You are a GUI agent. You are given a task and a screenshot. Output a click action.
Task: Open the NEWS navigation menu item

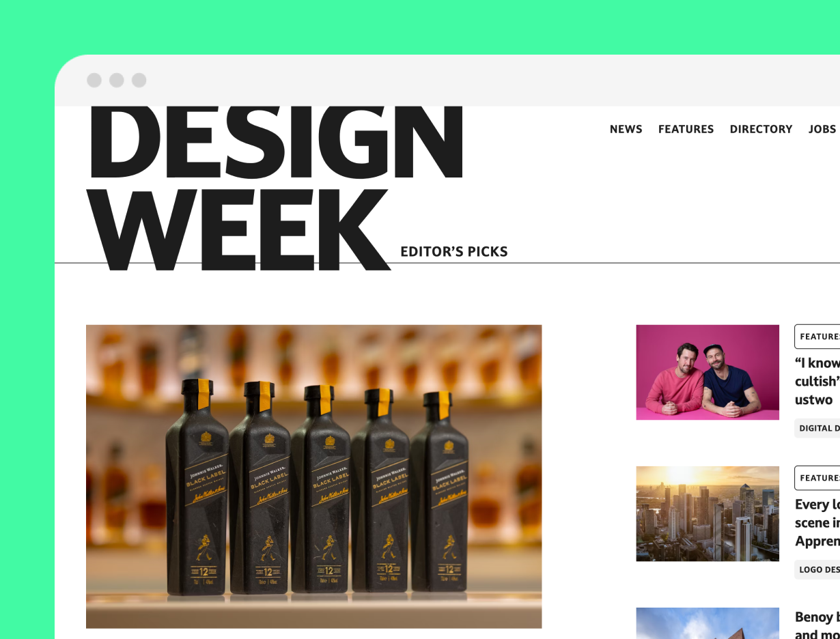pyautogui.click(x=626, y=129)
